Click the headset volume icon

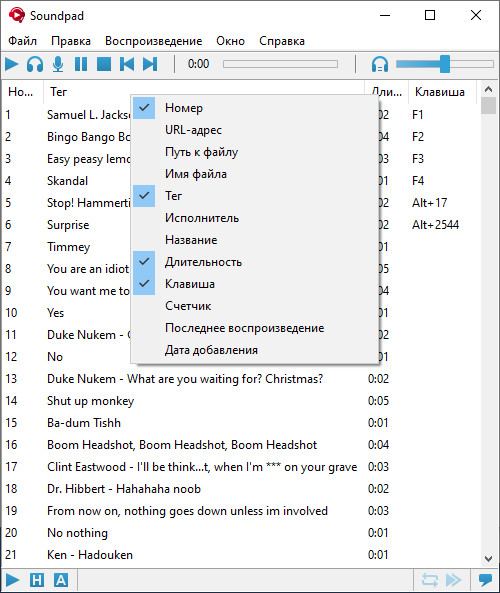[380, 64]
